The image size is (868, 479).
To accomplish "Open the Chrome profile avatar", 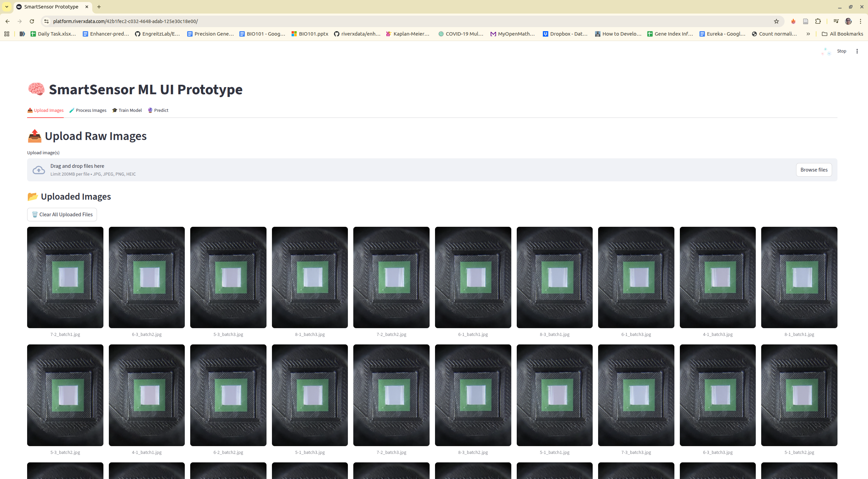I will tap(848, 21).
